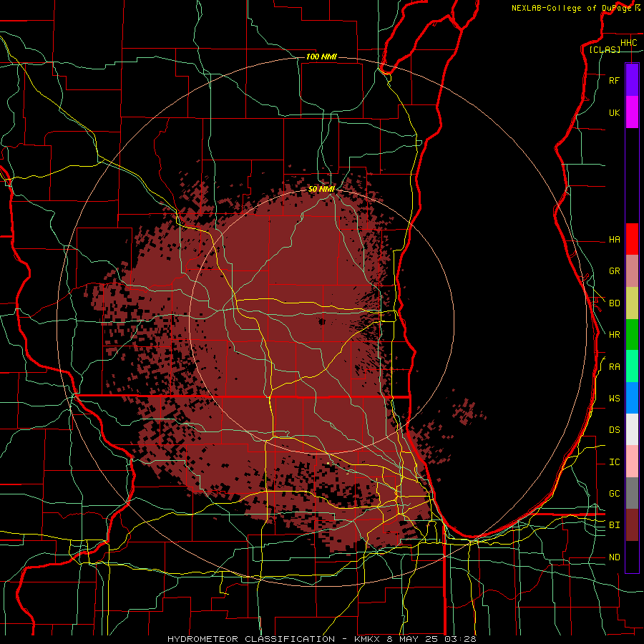This screenshot has height=644, width=644.
Task: Click the light green RA rain swatch
Action: 632,366
